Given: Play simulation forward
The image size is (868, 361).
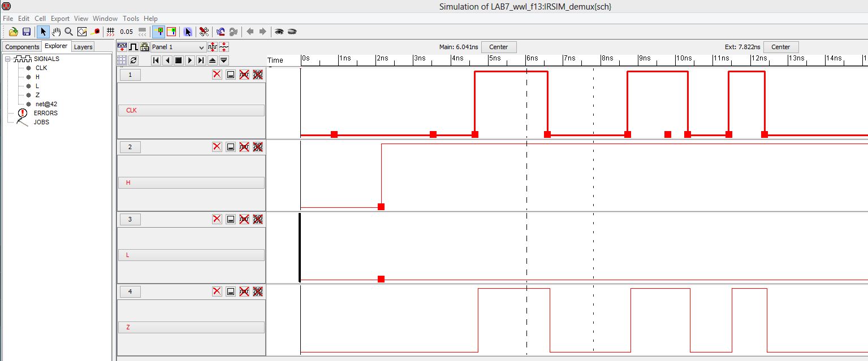Looking at the screenshot, I should click(x=190, y=60).
